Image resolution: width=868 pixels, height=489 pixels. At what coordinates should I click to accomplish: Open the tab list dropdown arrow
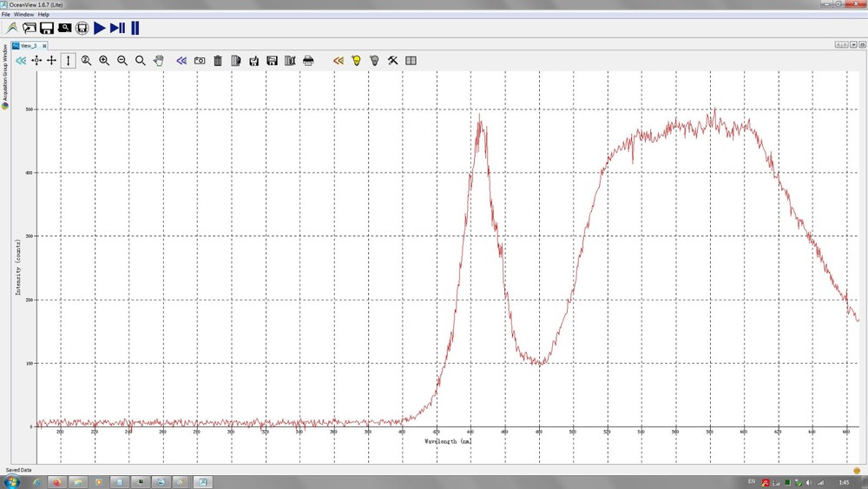click(x=853, y=45)
